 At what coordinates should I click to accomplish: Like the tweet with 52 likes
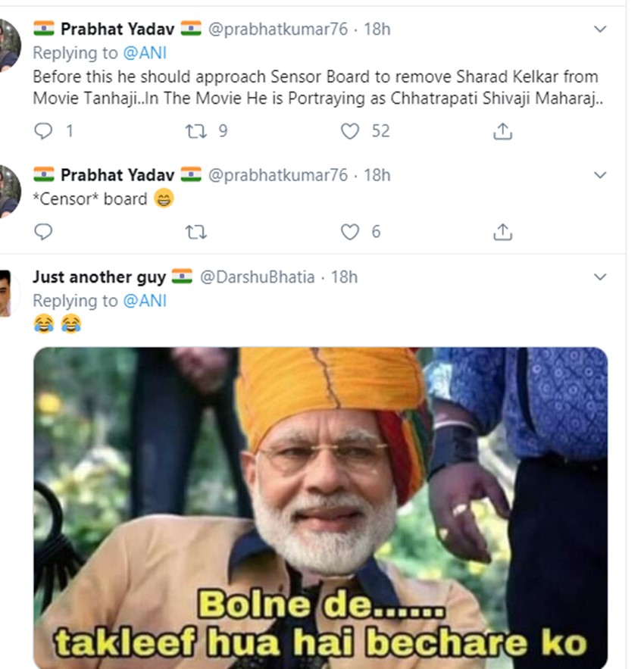click(x=350, y=131)
